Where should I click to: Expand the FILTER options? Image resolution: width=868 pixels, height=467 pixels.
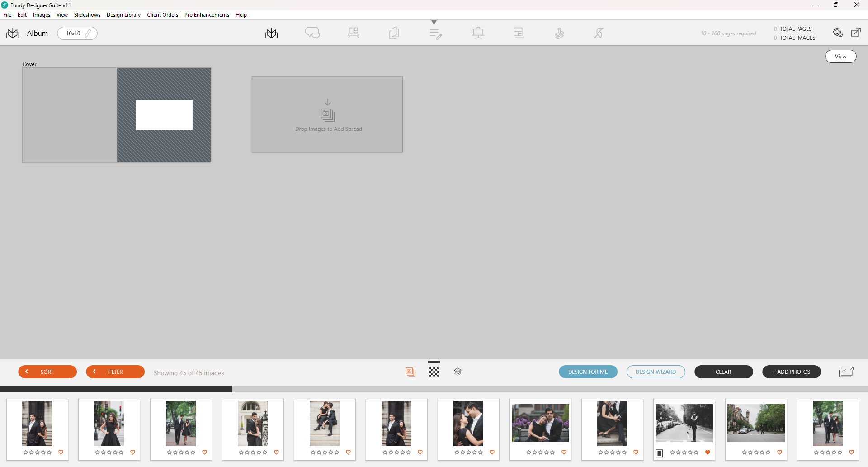click(x=115, y=372)
